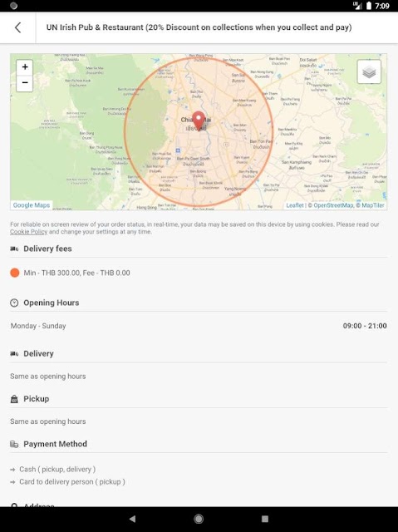398x532 pixels.
Task: Click the Pickup bag icon
Action: tap(14, 399)
